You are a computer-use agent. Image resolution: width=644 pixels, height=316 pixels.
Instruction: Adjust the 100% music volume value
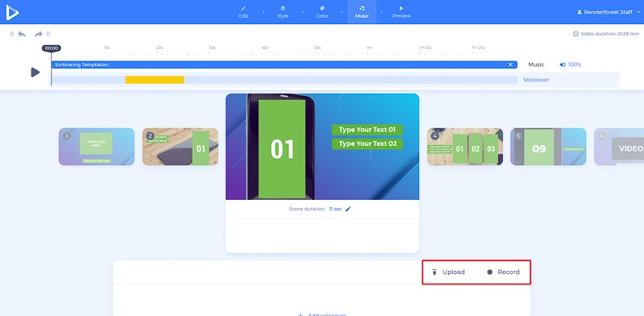click(575, 64)
